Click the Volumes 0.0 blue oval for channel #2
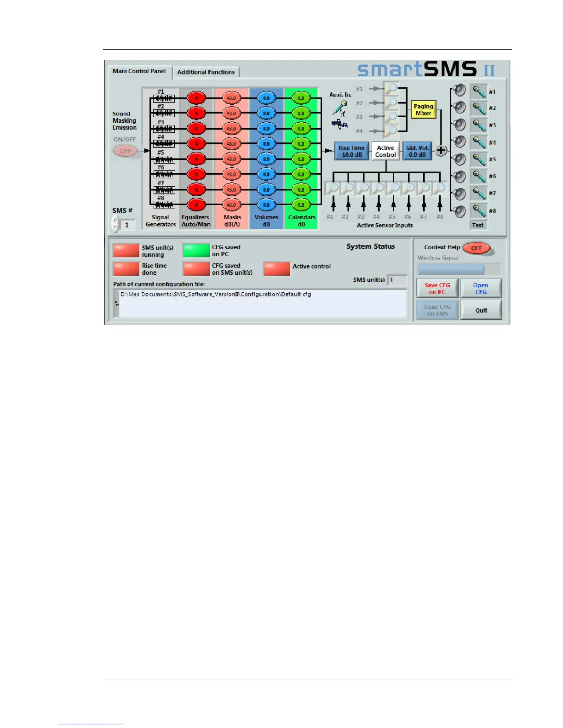The height and width of the screenshot is (728, 563). (266, 113)
